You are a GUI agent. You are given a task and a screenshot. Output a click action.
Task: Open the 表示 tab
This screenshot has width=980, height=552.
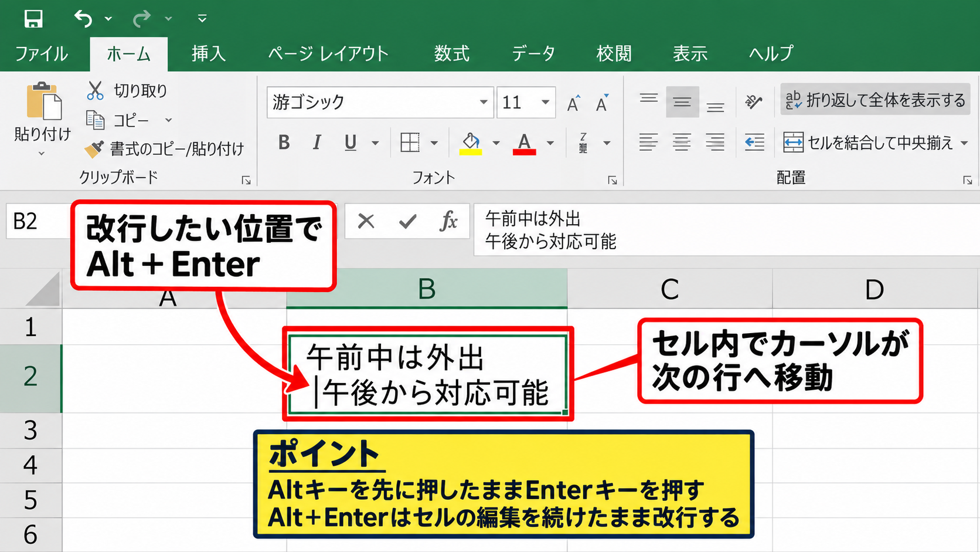(x=690, y=54)
